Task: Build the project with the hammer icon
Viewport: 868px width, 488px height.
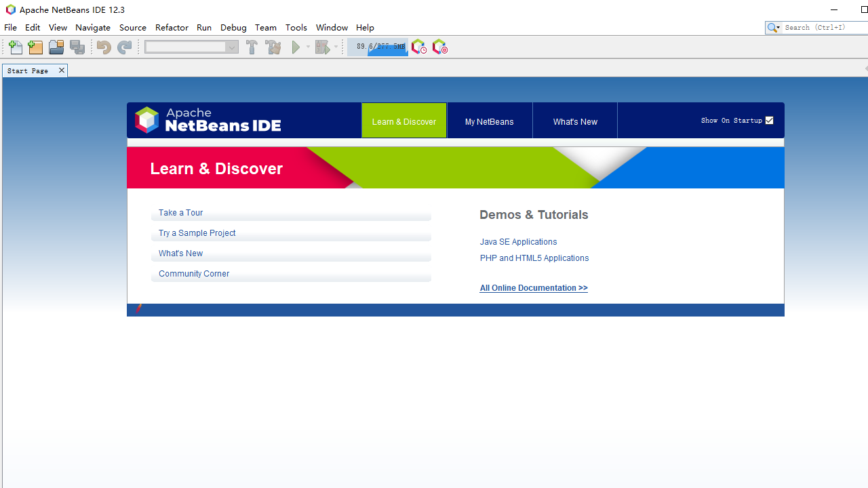Action: [252, 47]
